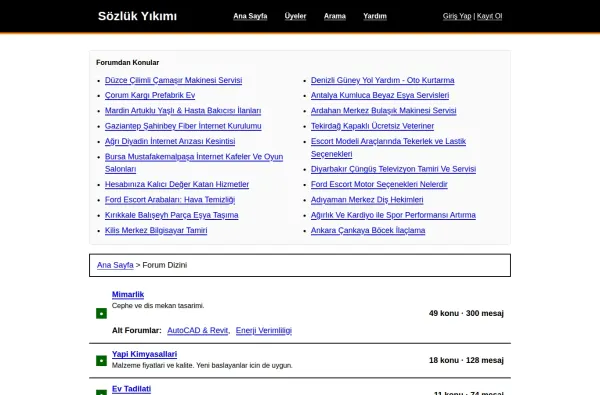Image resolution: width=600 pixels, height=395 pixels.
Task: Open Denizli Güney Yol Yardım topic
Action: [x=383, y=80]
